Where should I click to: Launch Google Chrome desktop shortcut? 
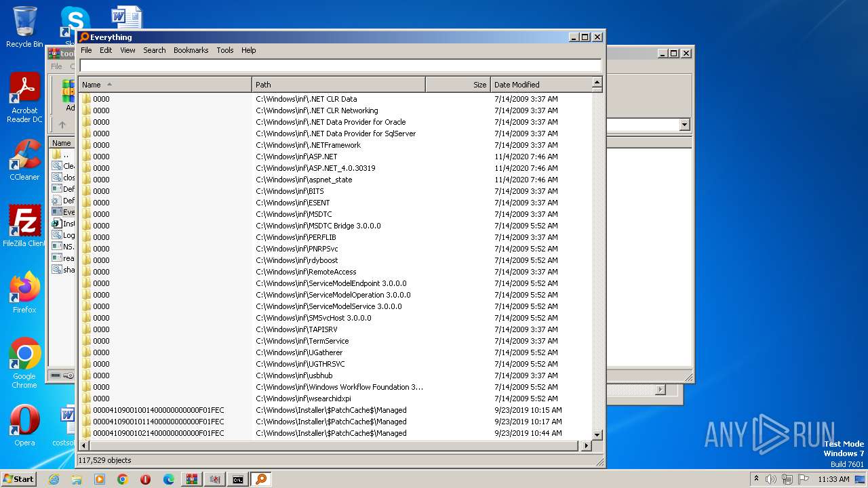click(x=24, y=363)
